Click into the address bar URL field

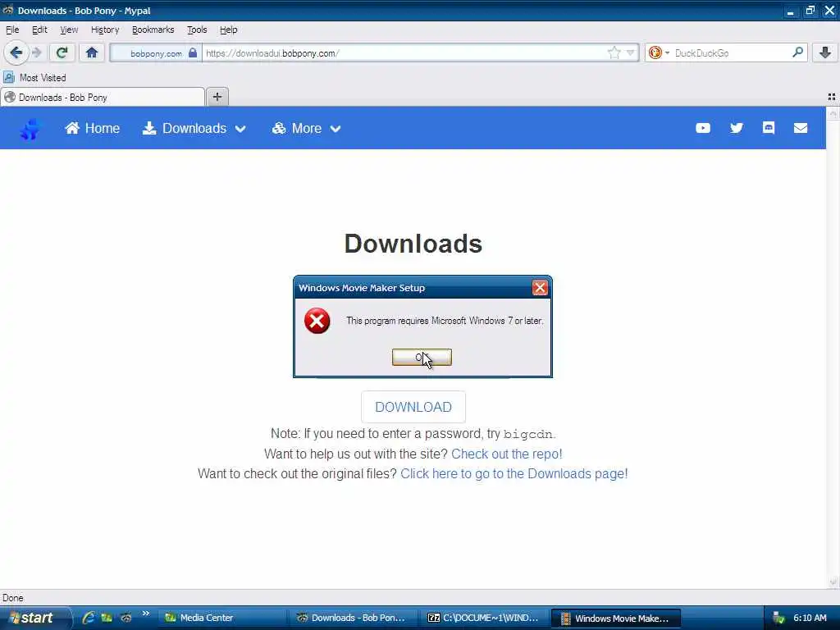(x=404, y=53)
